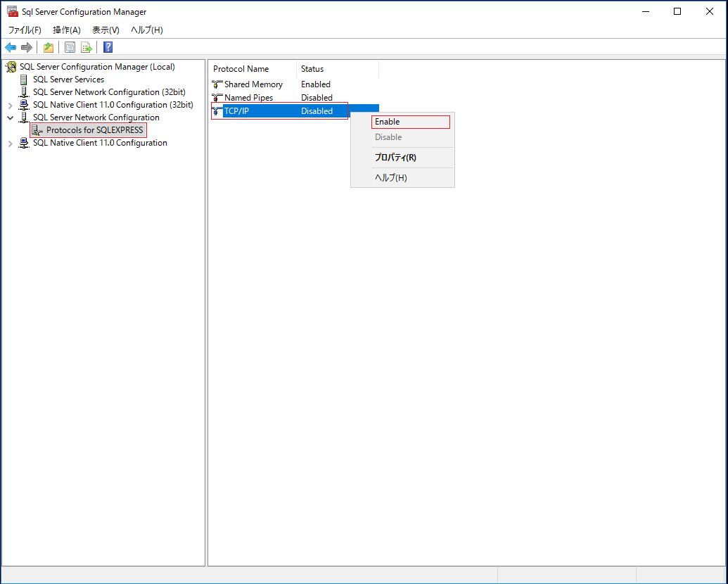
Task: Open the ヘルプ(H) menu in menu bar
Action: pyautogui.click(x=147, y=30)
